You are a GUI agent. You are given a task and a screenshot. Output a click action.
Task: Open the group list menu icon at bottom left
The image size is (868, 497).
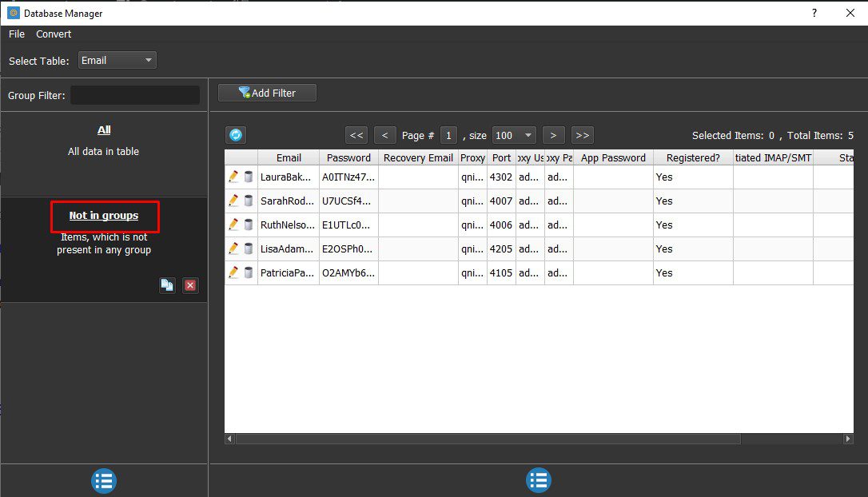click(104, 480)
